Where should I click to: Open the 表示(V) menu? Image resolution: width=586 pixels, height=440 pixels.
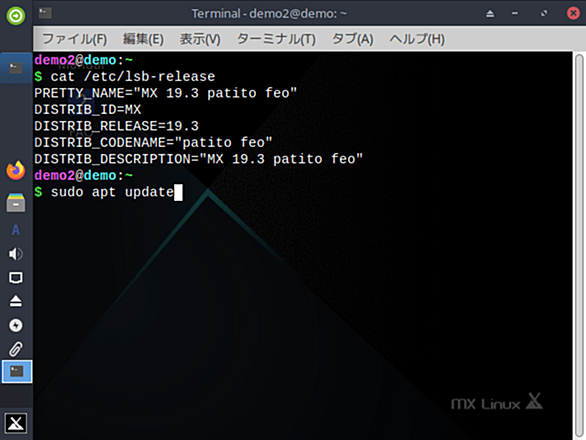click(200, 39)
